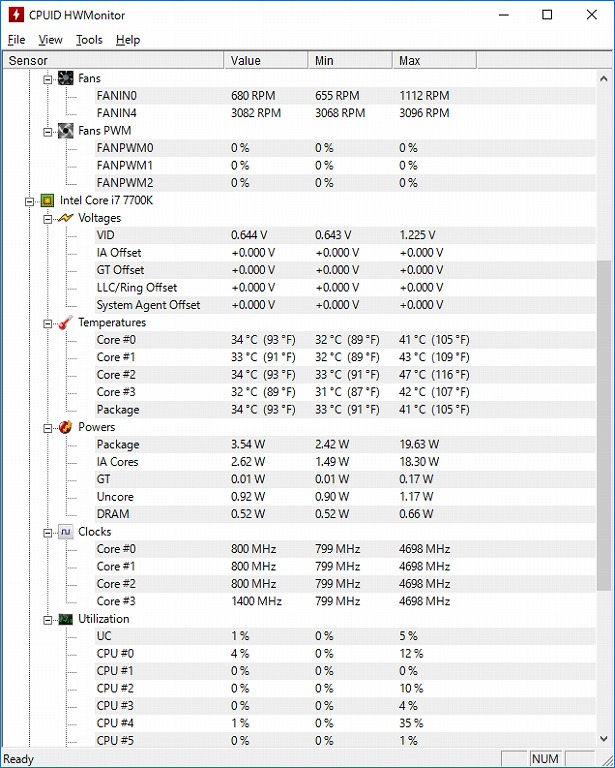
Task: Click the vertical scrollbar down arrow
Action: [x=604, y=739]
